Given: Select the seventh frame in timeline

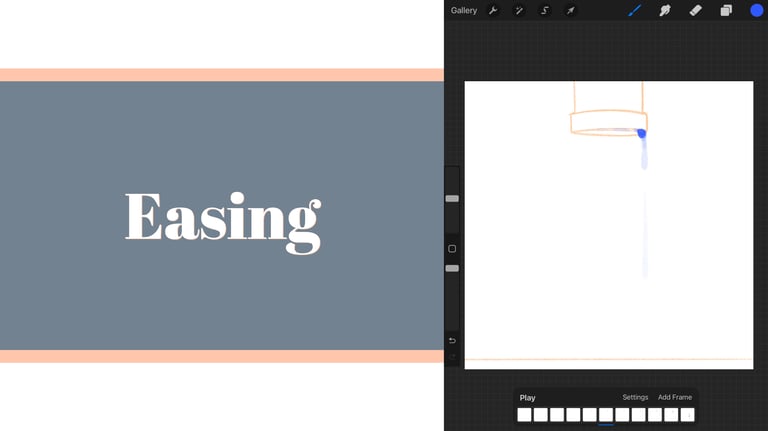Looking at the screenshot, I should (622, 415).
